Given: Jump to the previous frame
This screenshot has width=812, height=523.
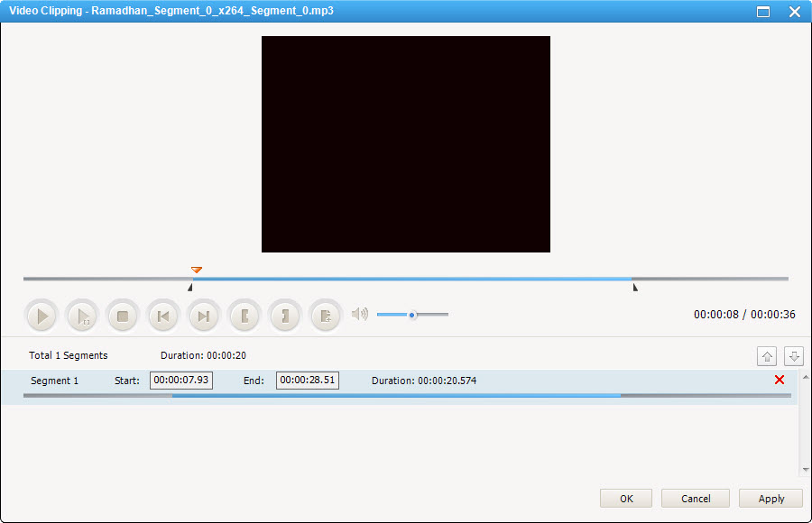Looking at the screenshot, I should point(163,317).
